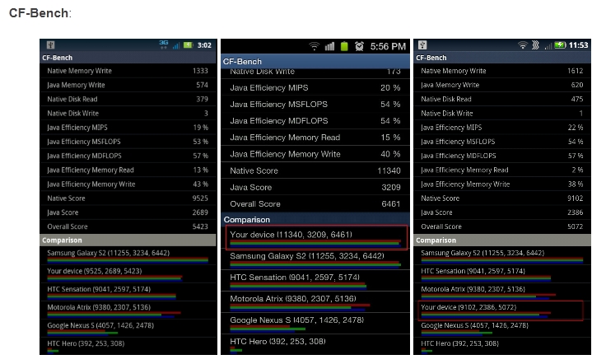Select Your device (9102, 2386, 5072) label
This screenshot has height=364, width=606.
(468, 307)
